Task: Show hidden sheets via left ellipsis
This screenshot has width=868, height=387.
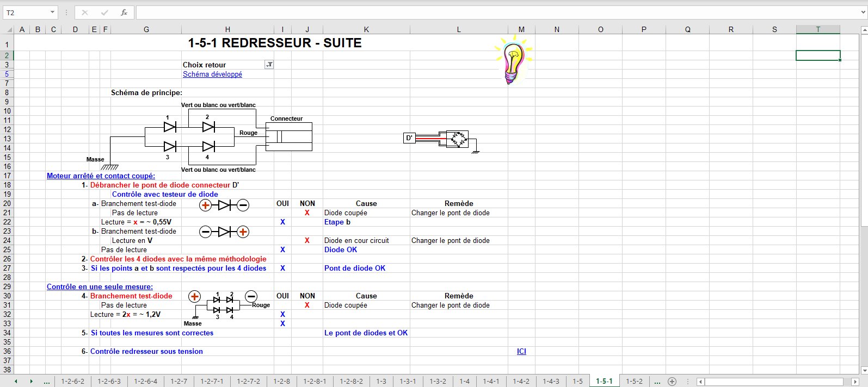Action: click(x=47, y=382)
